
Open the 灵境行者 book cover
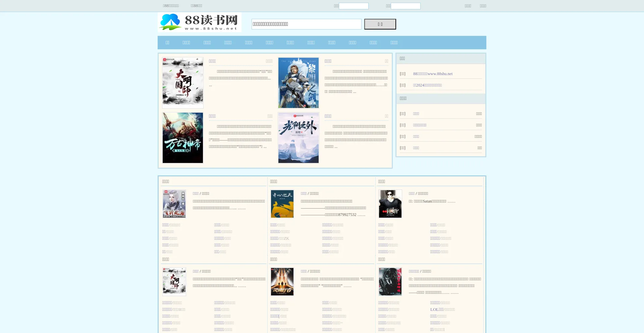(282, 282)
